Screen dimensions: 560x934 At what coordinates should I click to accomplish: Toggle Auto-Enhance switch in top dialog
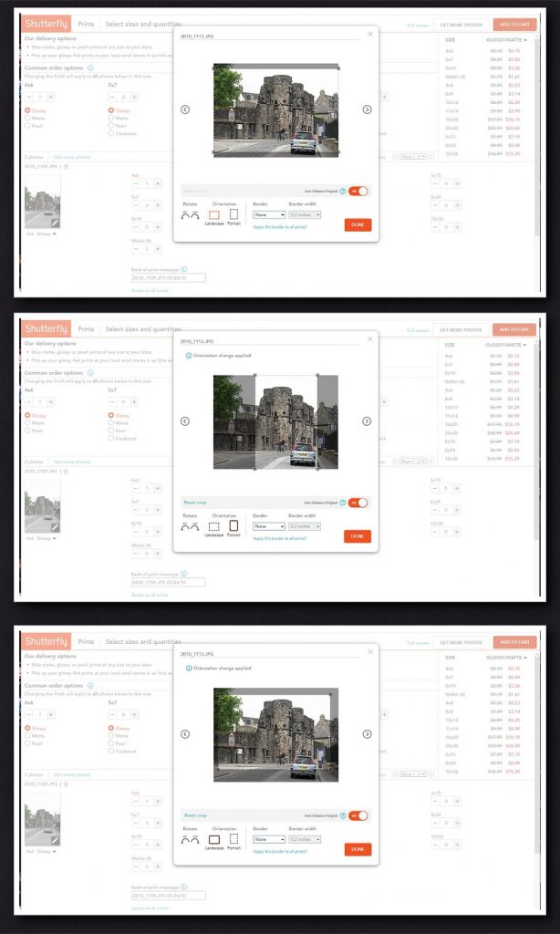(x=361, y=192)
